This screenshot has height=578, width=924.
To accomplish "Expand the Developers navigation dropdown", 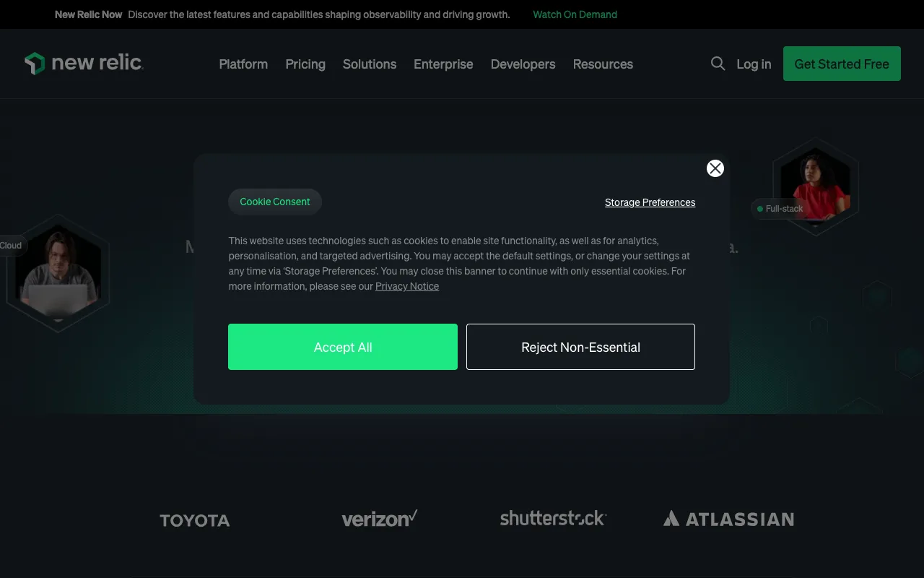I will [x=523, y=64].
